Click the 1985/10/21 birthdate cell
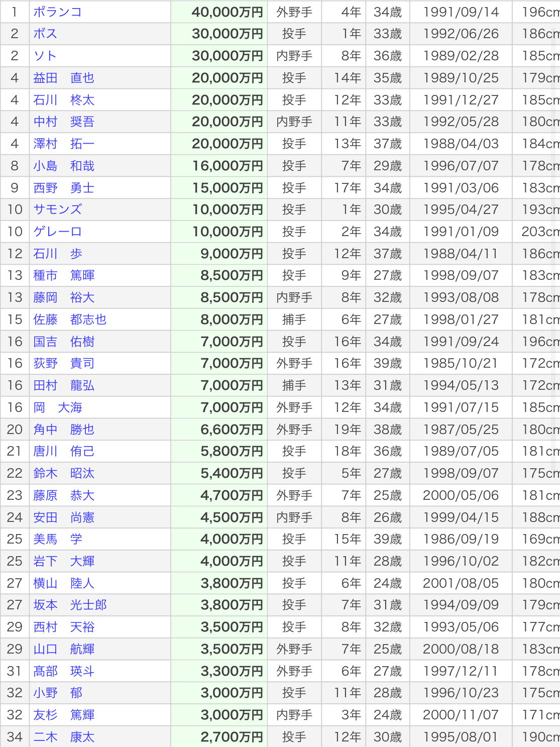The height and width of the screenshot is (747, 560). [461, 363]
